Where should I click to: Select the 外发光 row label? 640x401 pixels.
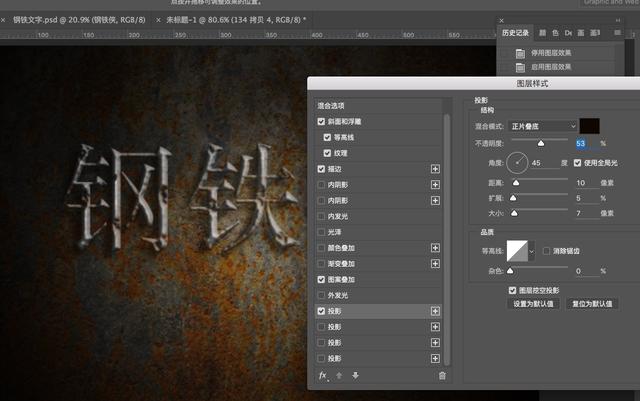click(x=338, y=295)
